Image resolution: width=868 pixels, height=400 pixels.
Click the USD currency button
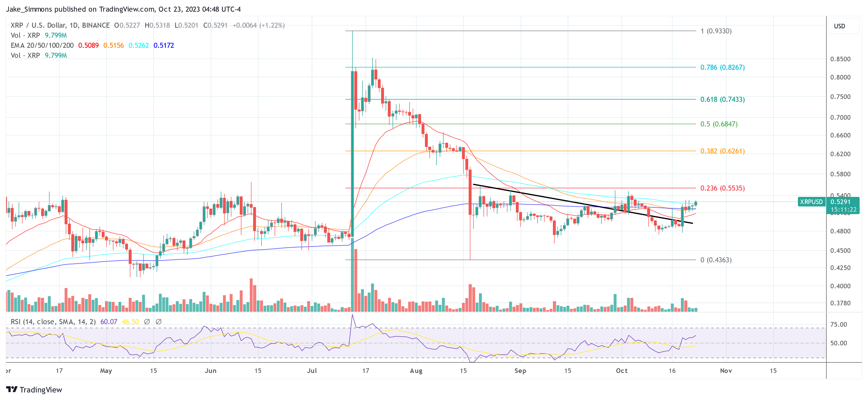[x=844, y=26]
